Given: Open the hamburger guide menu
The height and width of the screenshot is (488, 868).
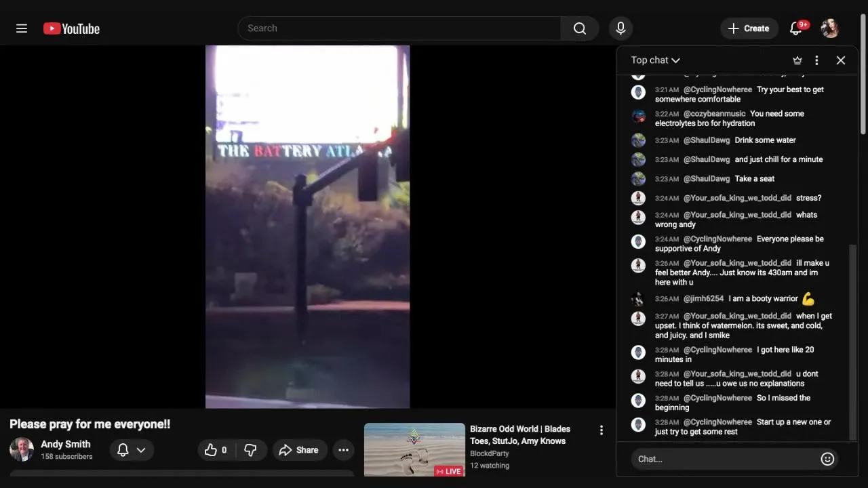Looking at the screenshot, I should pos(22,28).
